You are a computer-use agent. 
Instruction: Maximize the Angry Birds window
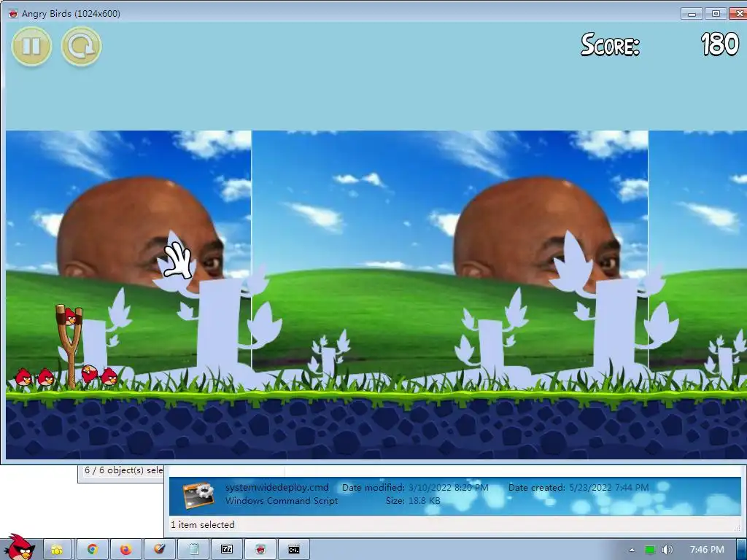tap(716, 13)
